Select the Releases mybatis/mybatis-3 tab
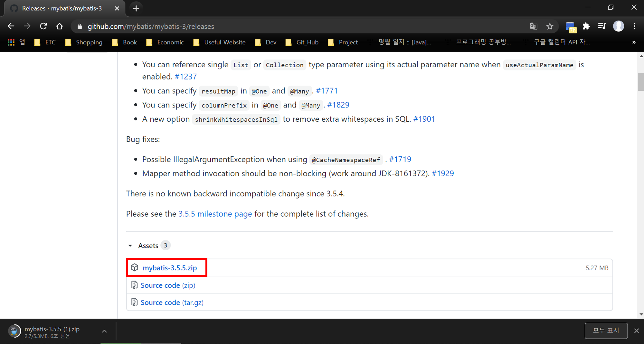 (64, 8)
